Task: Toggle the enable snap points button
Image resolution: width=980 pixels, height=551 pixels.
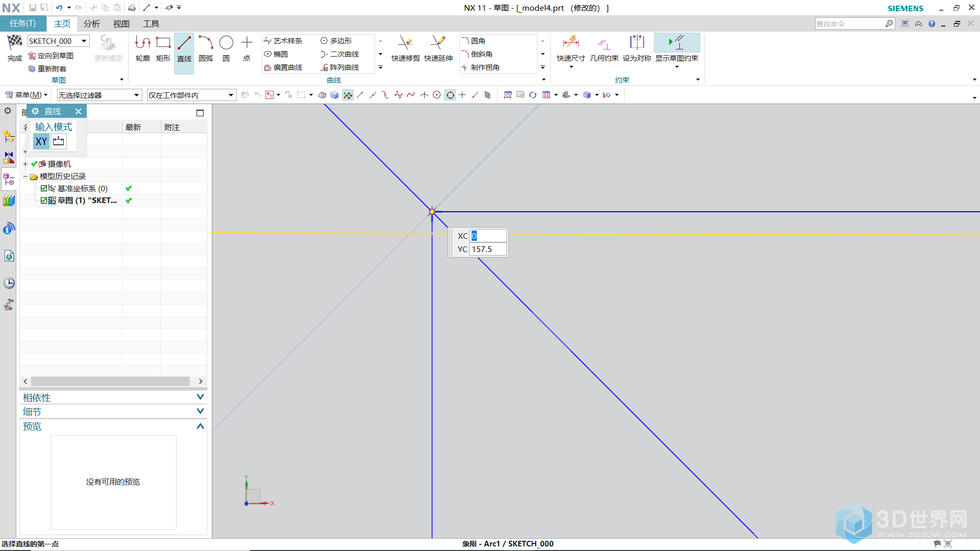Action: (348, 95)
